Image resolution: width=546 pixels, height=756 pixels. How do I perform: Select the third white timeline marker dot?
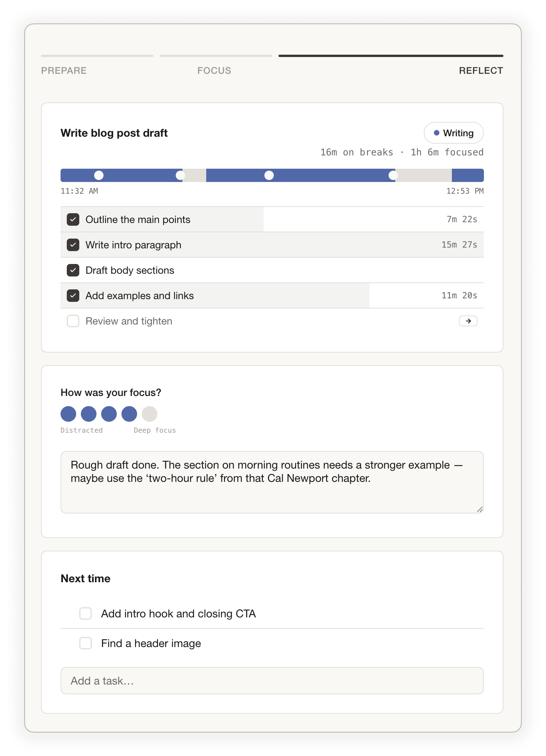point(269,175)
